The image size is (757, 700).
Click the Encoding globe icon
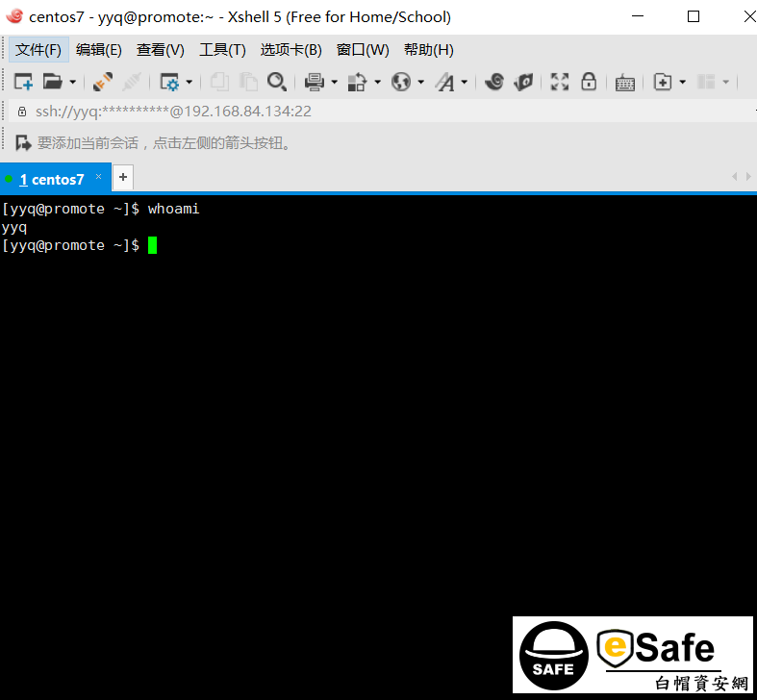coord(401,82)
